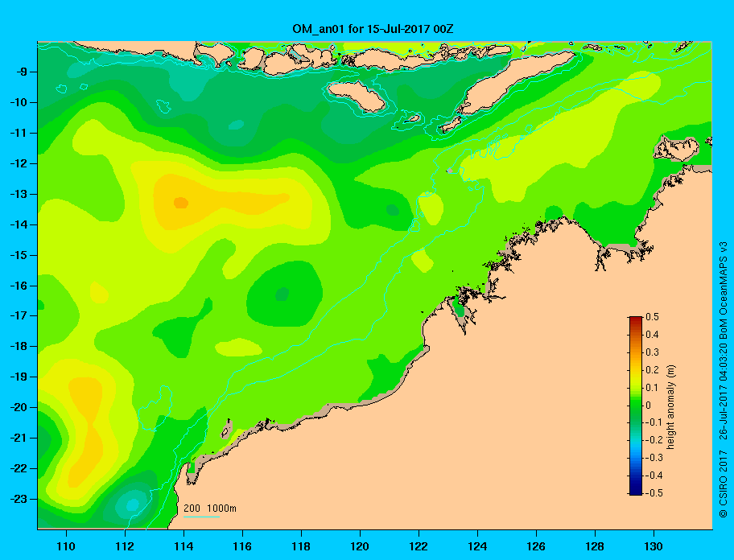Click the title 'OM_an01 for 15-Jul-2017 00Z'

coord(373,29)
